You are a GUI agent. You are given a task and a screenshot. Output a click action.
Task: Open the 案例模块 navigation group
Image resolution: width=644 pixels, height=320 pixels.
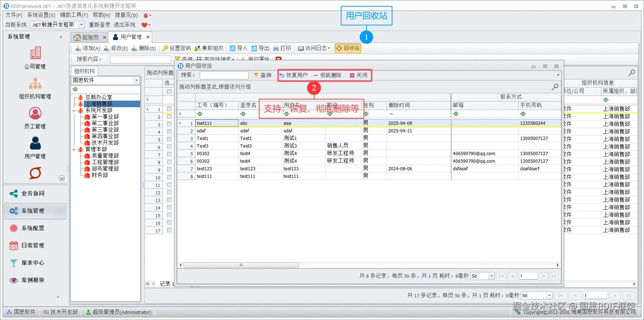[35, 280]
